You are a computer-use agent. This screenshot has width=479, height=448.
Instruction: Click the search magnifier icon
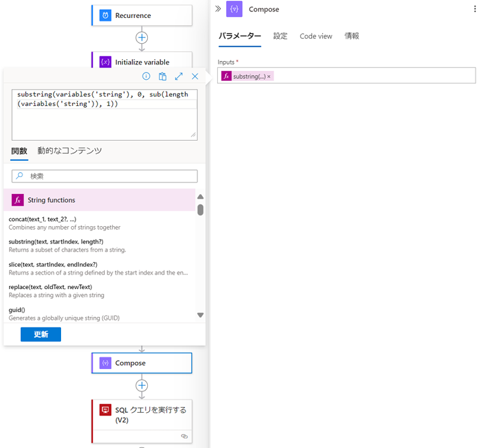(20, 176)
